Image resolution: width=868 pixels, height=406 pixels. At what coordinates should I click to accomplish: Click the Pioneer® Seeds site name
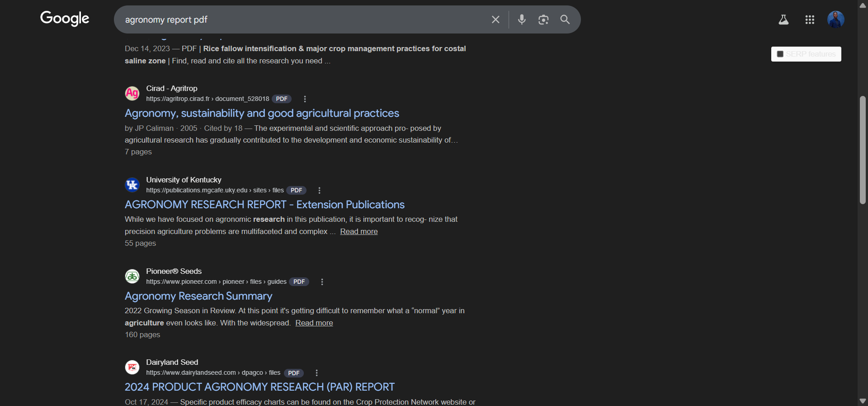pos(174,271)
